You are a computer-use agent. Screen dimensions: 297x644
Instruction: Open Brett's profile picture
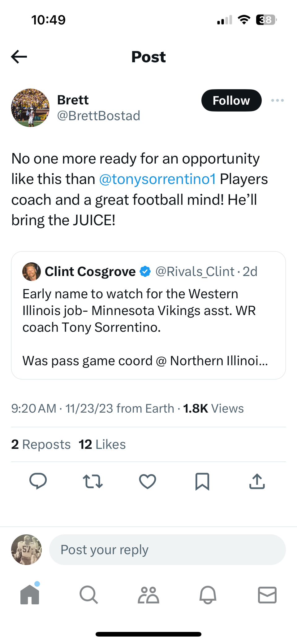pyautogui.click(x=30, y=108)
